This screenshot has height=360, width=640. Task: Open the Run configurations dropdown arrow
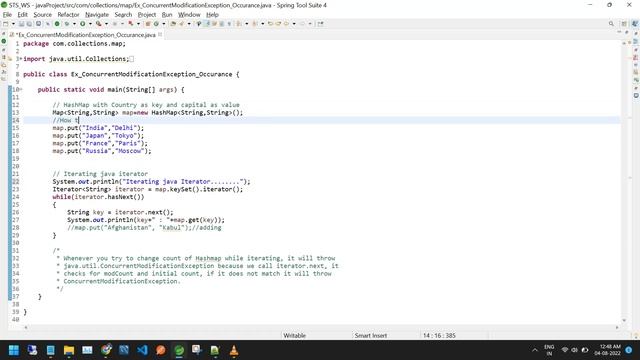pyautogui.click(x=90, y=24)
